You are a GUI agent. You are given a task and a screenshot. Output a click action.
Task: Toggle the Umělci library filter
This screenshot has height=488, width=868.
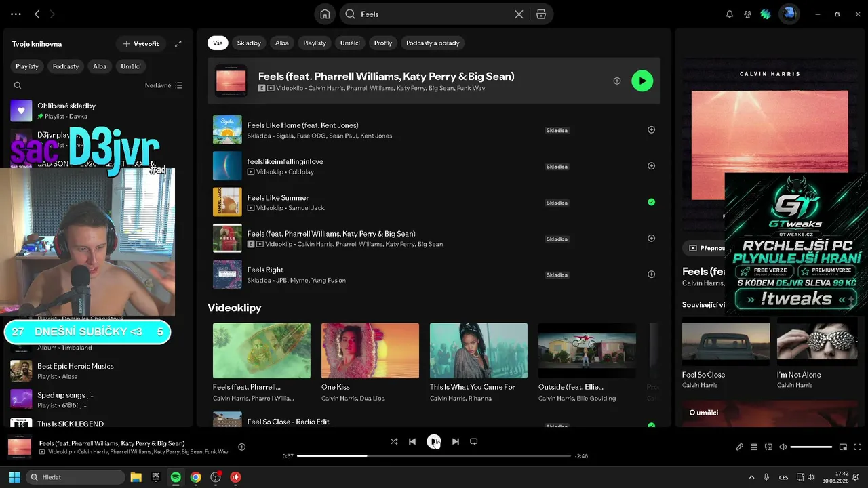pyautogui.click(x=131, y=66)
